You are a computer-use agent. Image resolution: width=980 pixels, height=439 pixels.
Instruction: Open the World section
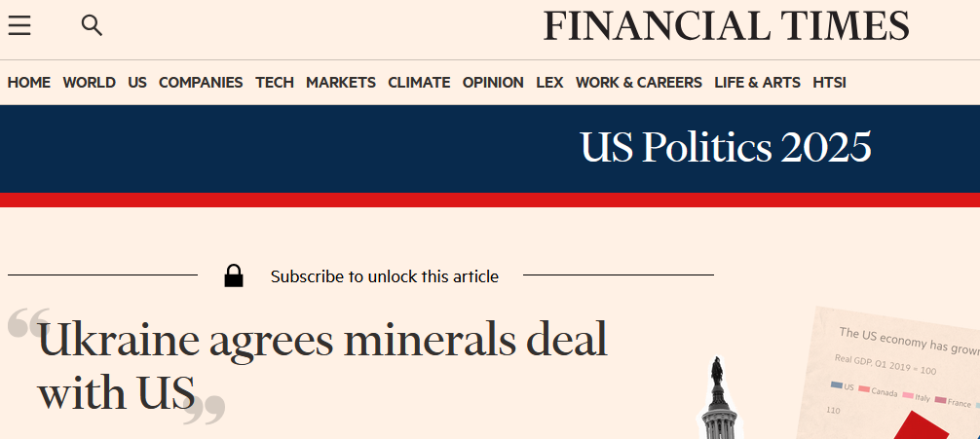point(89,83)
